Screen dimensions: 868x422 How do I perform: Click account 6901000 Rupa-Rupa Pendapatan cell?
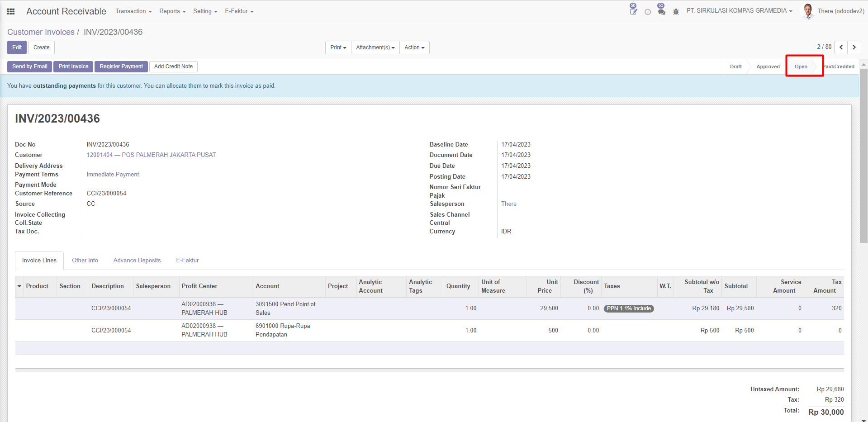tap(289, 330)
